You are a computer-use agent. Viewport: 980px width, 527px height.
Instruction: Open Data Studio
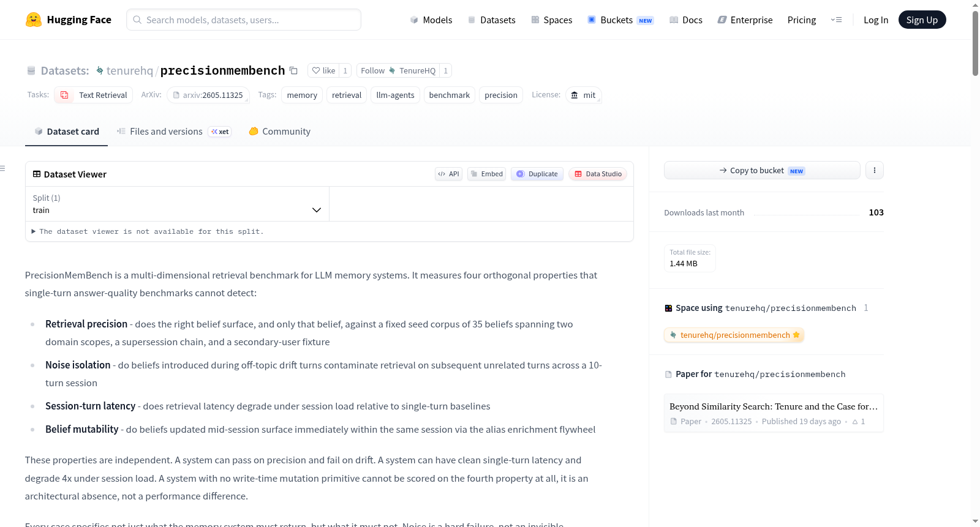click(598, 174)
